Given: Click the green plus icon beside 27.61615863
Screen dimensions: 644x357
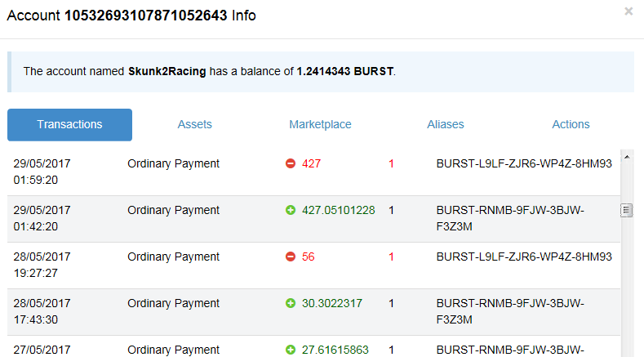Looking at the screenshot, I should [291, 350].
